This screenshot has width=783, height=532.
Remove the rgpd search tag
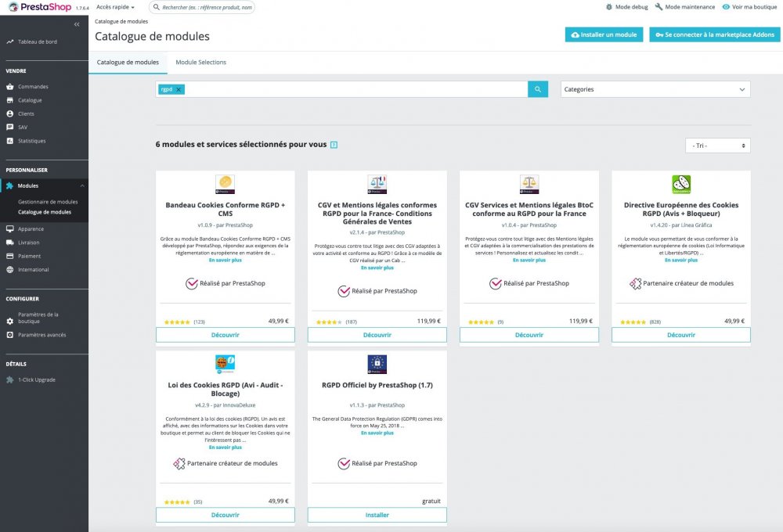tap(179, 89)
